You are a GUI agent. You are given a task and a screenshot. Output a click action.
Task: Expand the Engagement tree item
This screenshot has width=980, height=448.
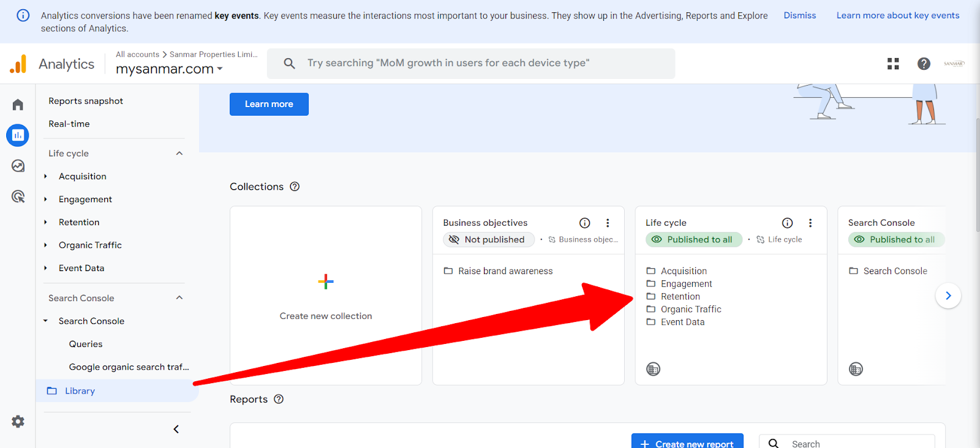point(45,200)
